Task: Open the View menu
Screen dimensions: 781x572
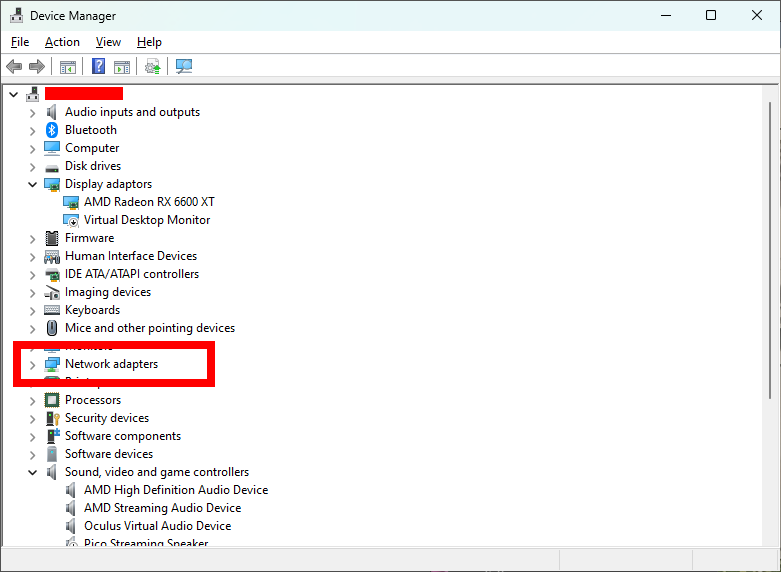Action: click(108, 42)
